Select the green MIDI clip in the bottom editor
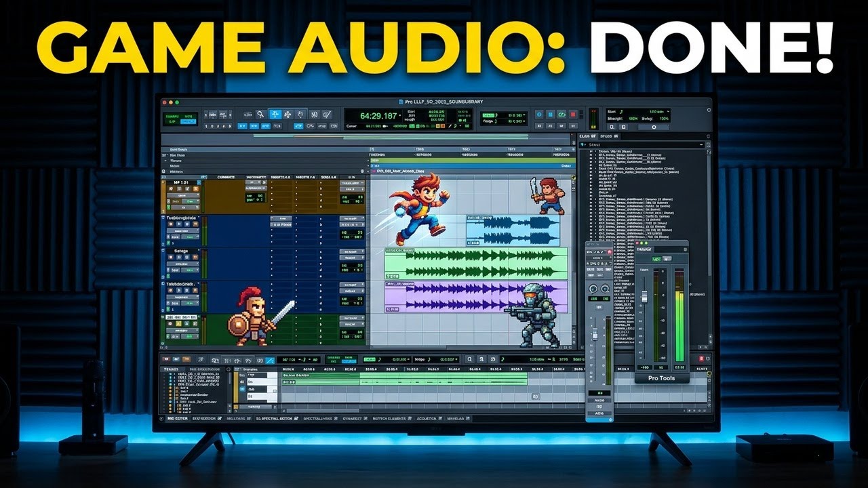The height and width of the screenshot is (488, 868). pos(404,379)
